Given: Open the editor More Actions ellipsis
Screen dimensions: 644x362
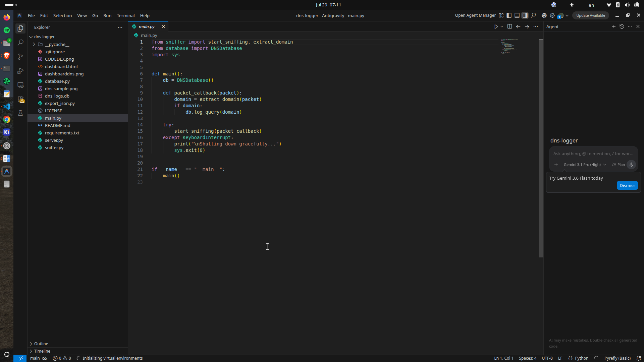Looking at the screenshot, I should [x=536, y=26].
